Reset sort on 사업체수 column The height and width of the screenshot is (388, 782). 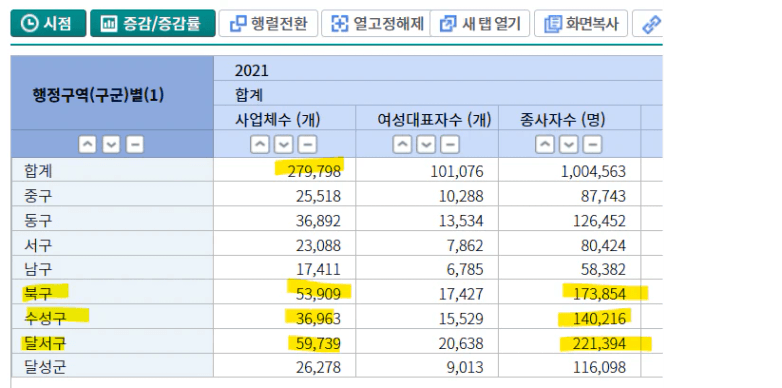pyautogui.click(x=307, y=145)
